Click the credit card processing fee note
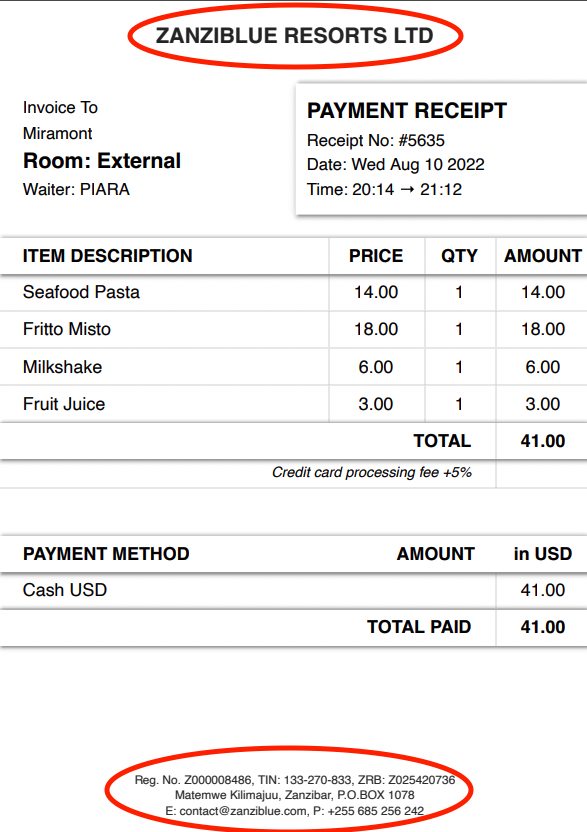Screen dimensions: 587x832 [x=372, y=472]
